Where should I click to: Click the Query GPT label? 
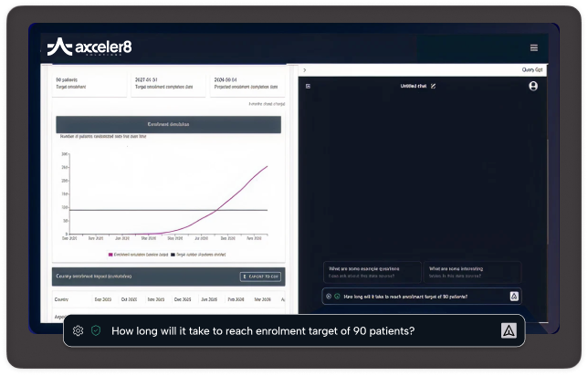click(x=533, y=69)
